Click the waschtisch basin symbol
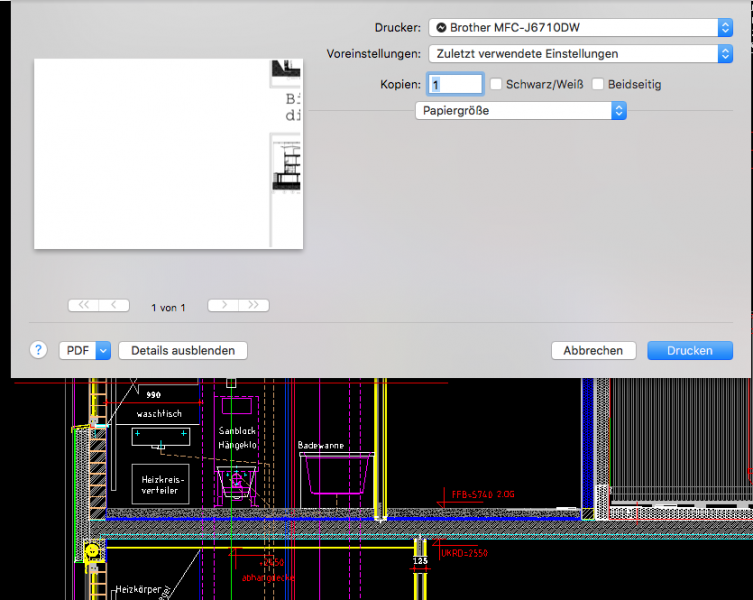Viewport: 753px width, 600px height. 160,436
